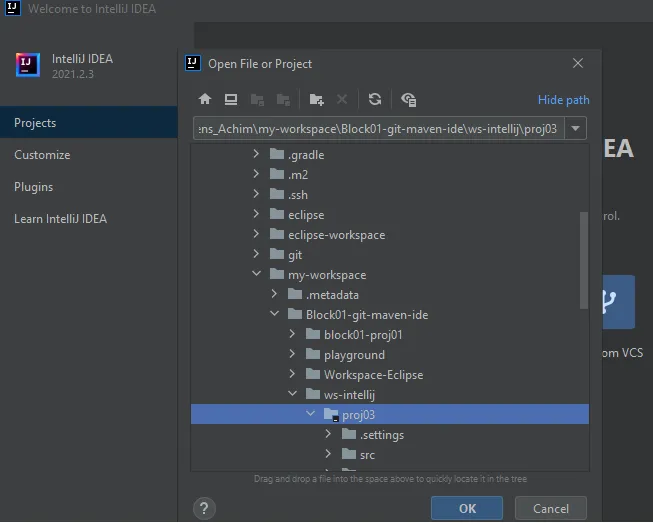Click the path input field

pos(379,128)
